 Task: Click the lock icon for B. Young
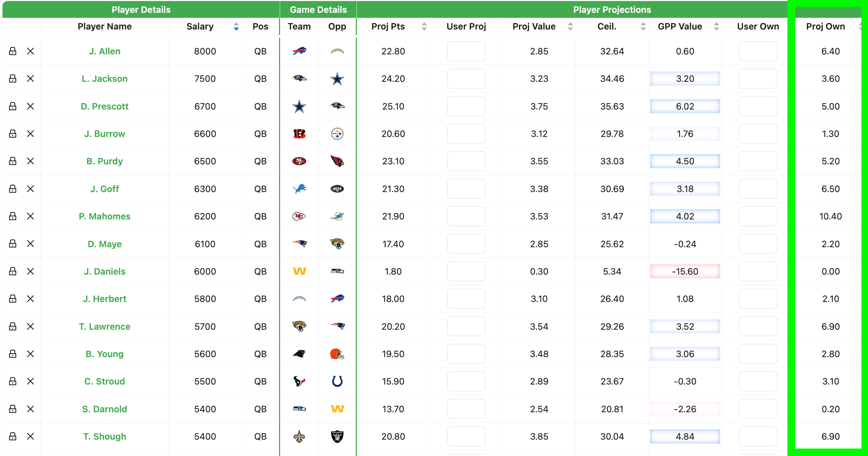tap(13, 354)
